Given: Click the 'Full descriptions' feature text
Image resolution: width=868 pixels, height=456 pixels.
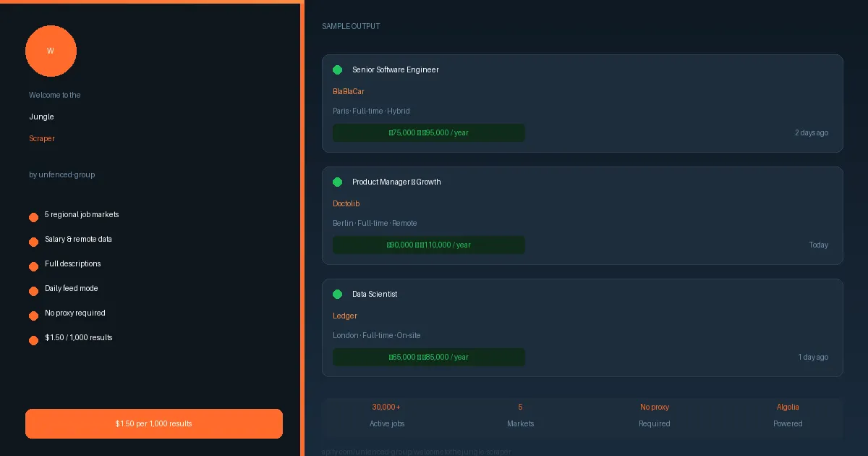Looking at the screenshot, I should click(x=73, y=263).
